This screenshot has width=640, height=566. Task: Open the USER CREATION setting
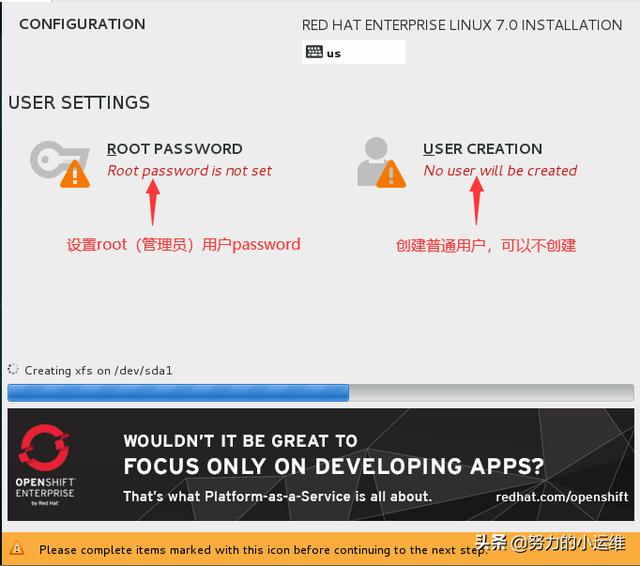(x=482, y=149)
